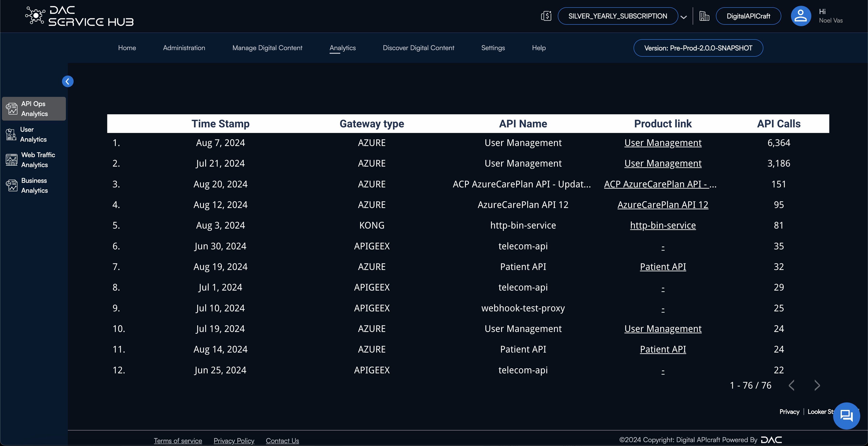This screenshot has width=868, height=446.
Task: Open SILVER_YEARLY_SUBSCRIPTION selector
Action: 618,16
